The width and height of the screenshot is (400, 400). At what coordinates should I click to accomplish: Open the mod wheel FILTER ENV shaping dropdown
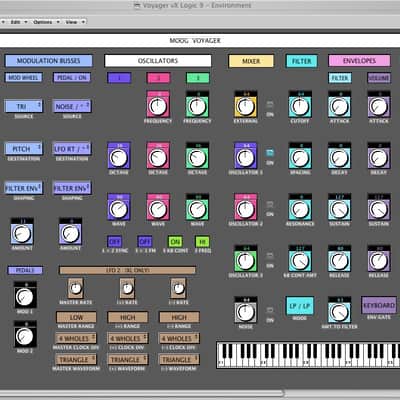pos(24,188)
